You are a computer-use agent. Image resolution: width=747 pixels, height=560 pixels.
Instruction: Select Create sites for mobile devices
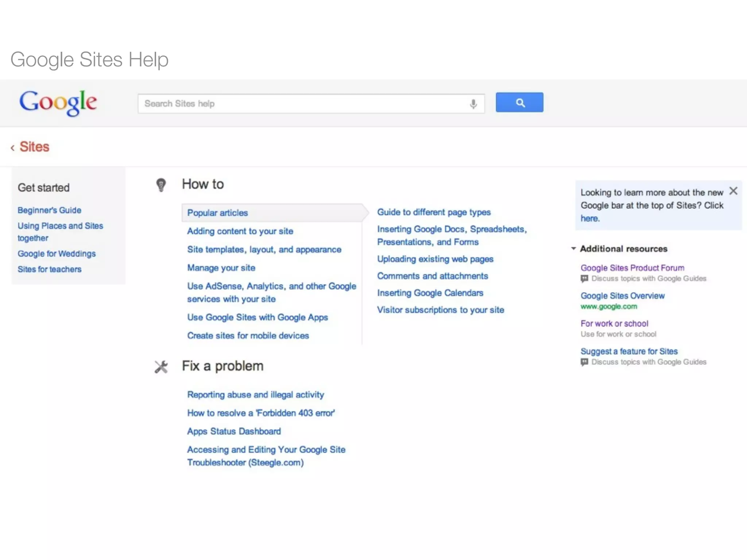pyautogui.click(x=248, y=336)
